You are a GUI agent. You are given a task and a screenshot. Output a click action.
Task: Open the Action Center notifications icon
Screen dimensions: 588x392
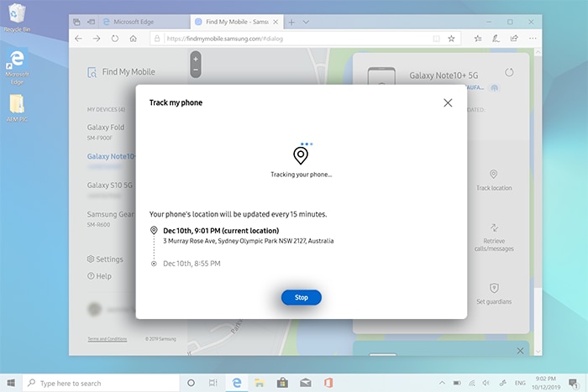click(x=573, y=383)
